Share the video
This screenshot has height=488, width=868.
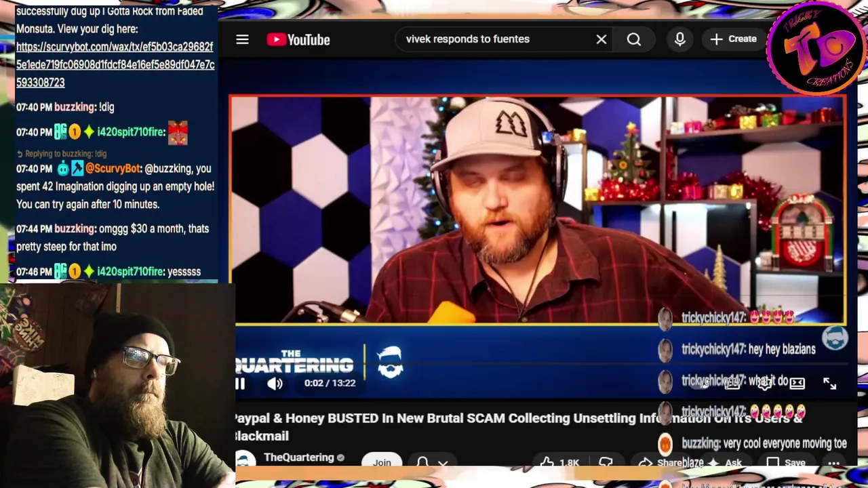tap(671, 463)
